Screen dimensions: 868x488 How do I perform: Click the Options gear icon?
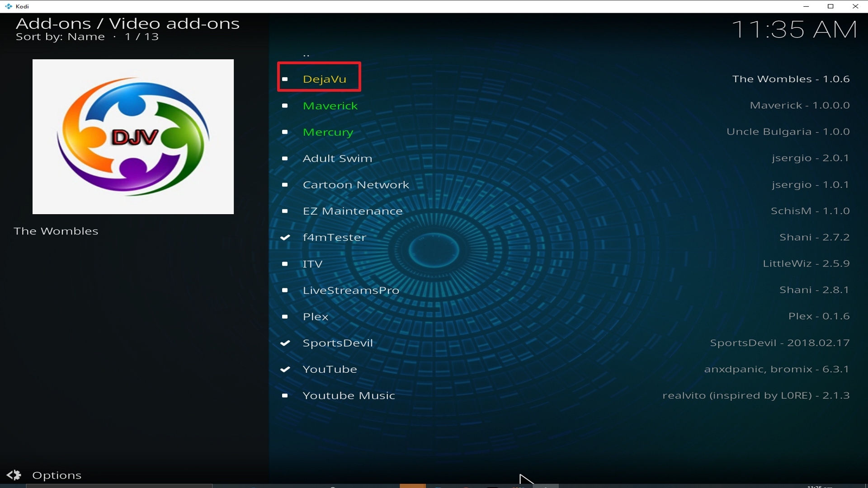click(14, 475)
